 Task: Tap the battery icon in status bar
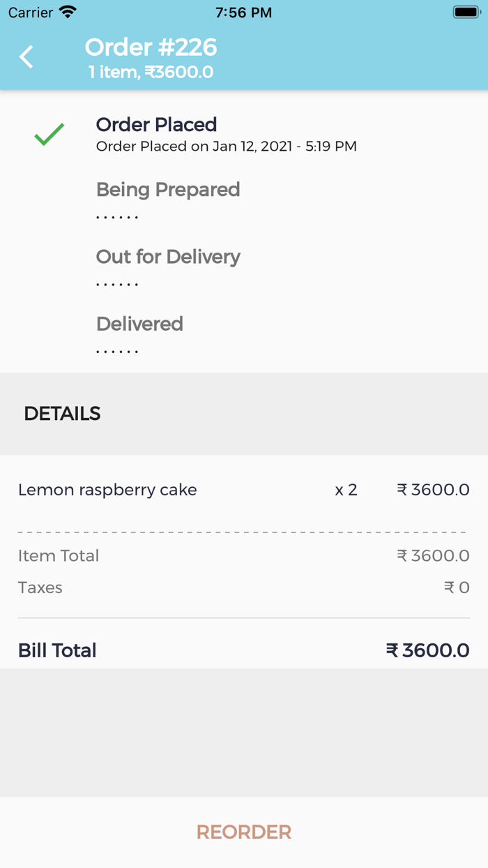(x=465, y=13)
